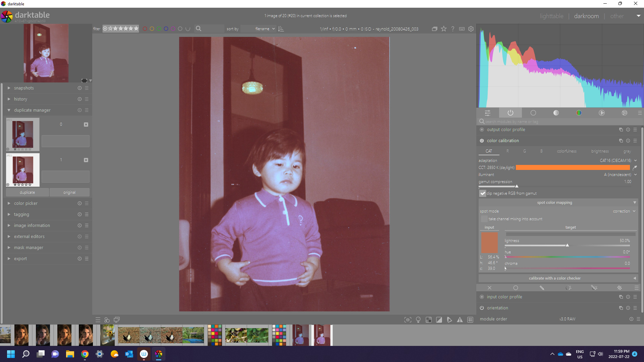Image resolution: width=644 pixels, height=362 pixels.
Task: Toggle the gamut check warning triangle icon
Action: pyautogui.click(x=460, y=320)
